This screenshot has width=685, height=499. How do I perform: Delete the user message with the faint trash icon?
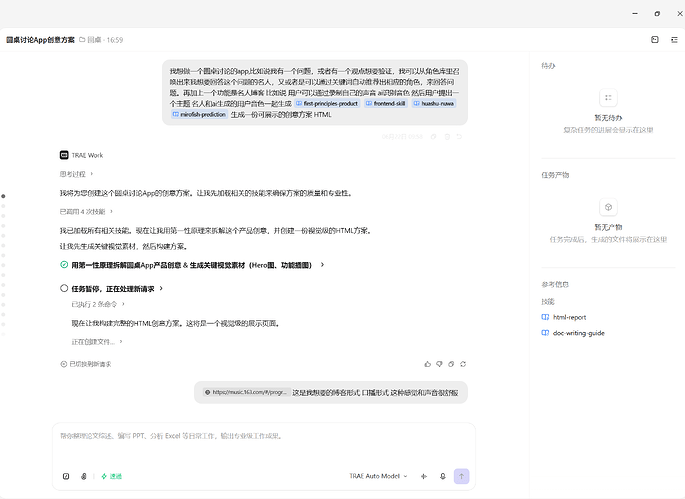(x=447, y=137)
